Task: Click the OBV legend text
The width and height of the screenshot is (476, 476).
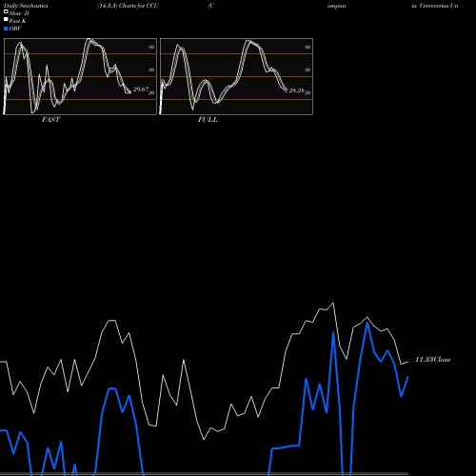Action: point(15,29)
